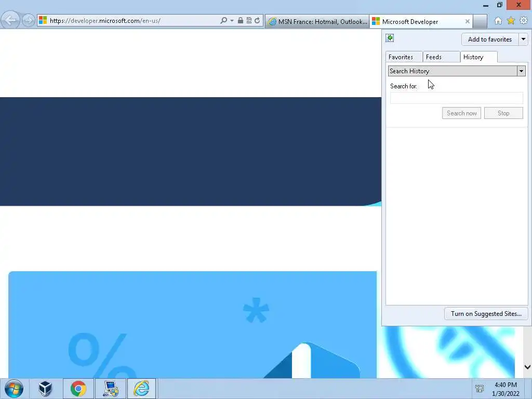Image resolution: width=532 pixels, height=399 pixels.
Task: Click the system tray network icon
Action: (480, 389)
